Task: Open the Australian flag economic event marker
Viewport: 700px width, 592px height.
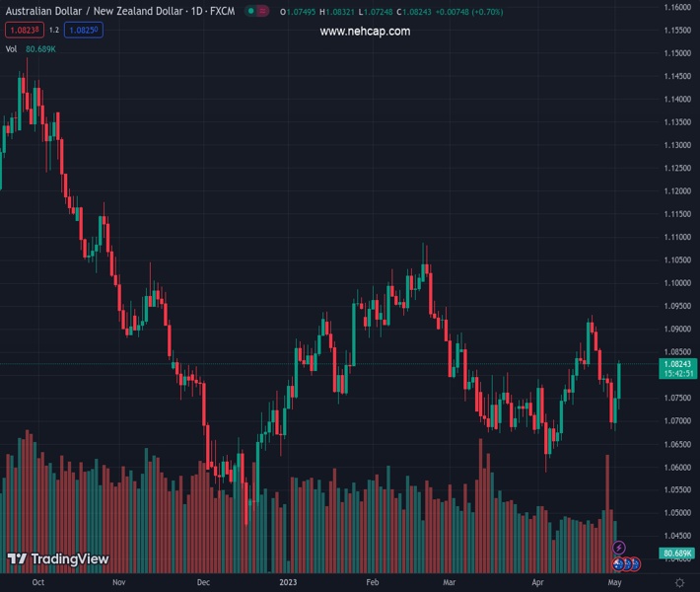Action: [618, 564]
